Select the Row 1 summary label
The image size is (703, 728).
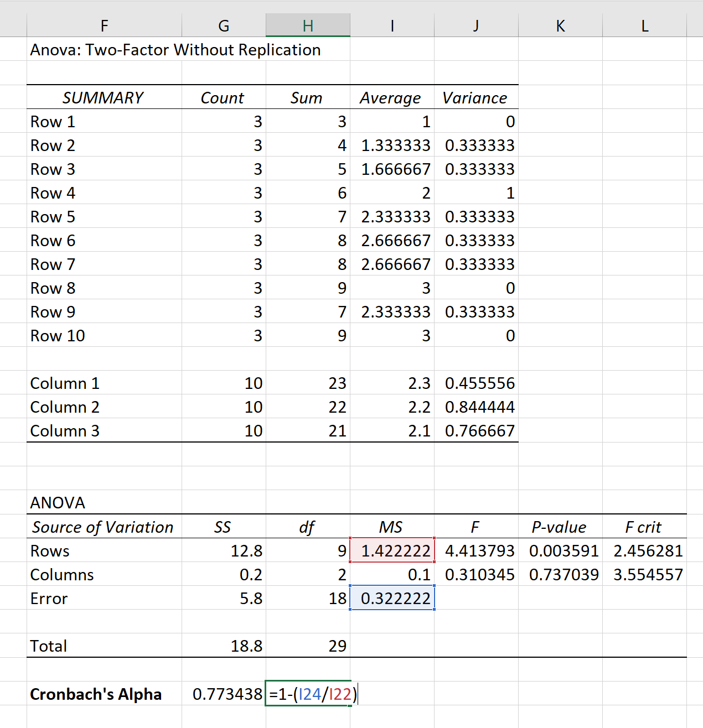click(53, 121)
